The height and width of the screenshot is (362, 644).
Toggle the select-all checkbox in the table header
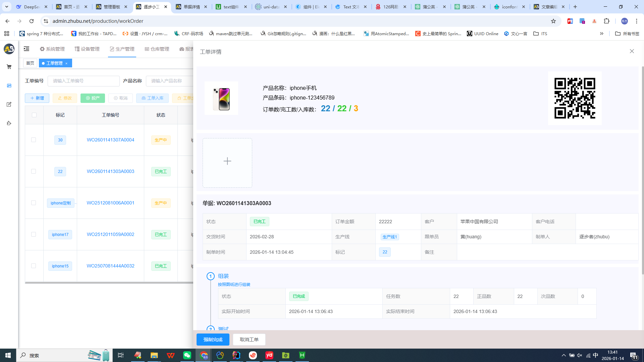coord(34,115)
